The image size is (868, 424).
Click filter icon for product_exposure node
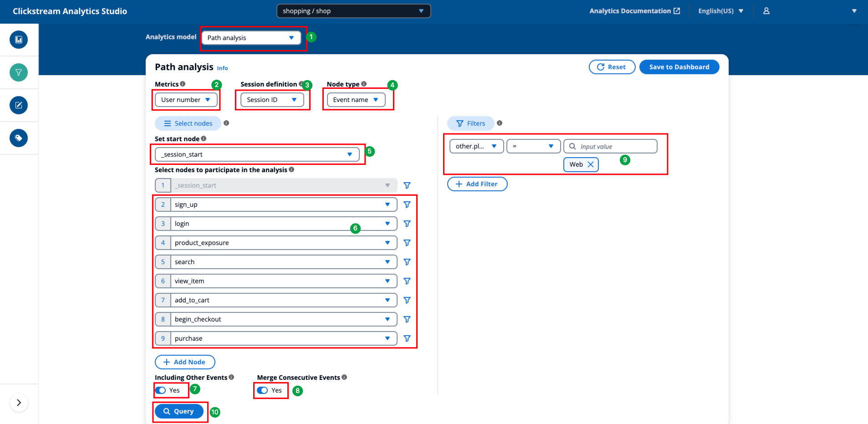pyautogui.click(x=407, y=243)
